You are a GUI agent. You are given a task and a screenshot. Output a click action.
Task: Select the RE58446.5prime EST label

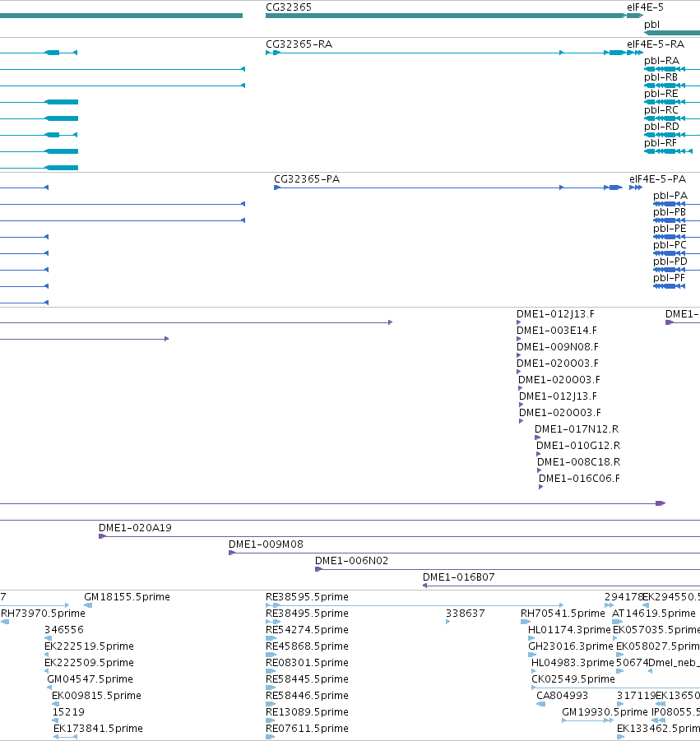307,696
